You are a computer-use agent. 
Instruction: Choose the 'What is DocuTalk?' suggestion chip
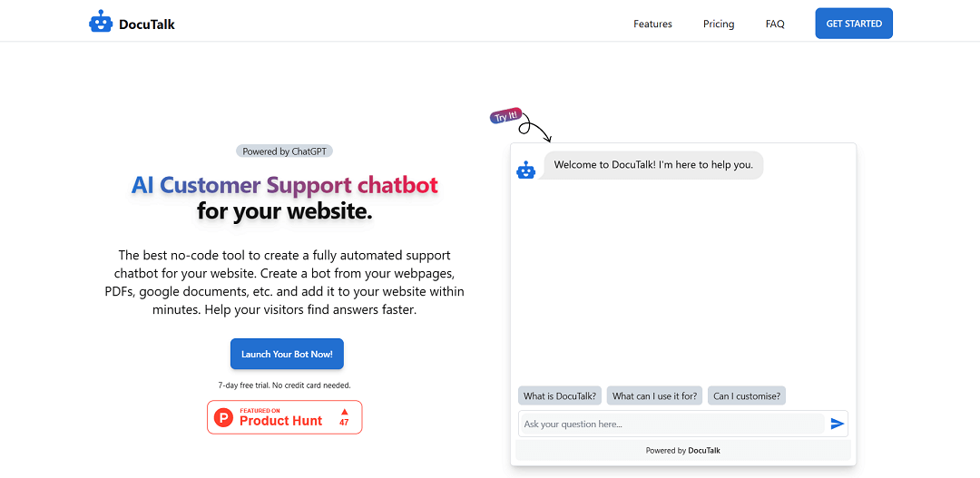tap(559, 395)
